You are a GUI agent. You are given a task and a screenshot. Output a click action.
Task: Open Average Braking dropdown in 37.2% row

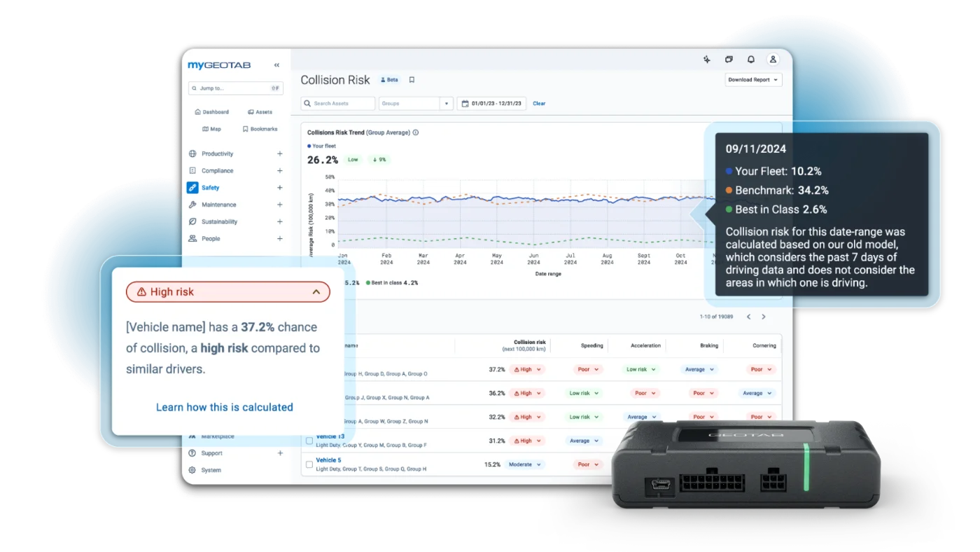[x=699, y=369]
